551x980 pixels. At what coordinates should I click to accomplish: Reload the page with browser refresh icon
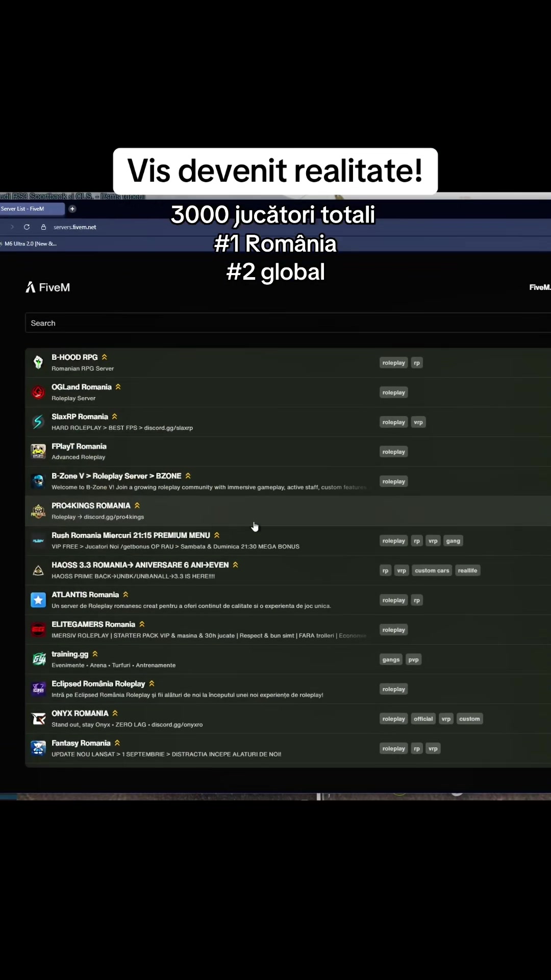point(27,227)
